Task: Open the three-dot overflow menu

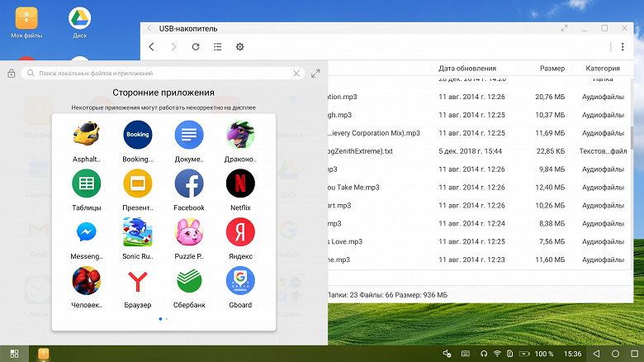Action: 623,47
